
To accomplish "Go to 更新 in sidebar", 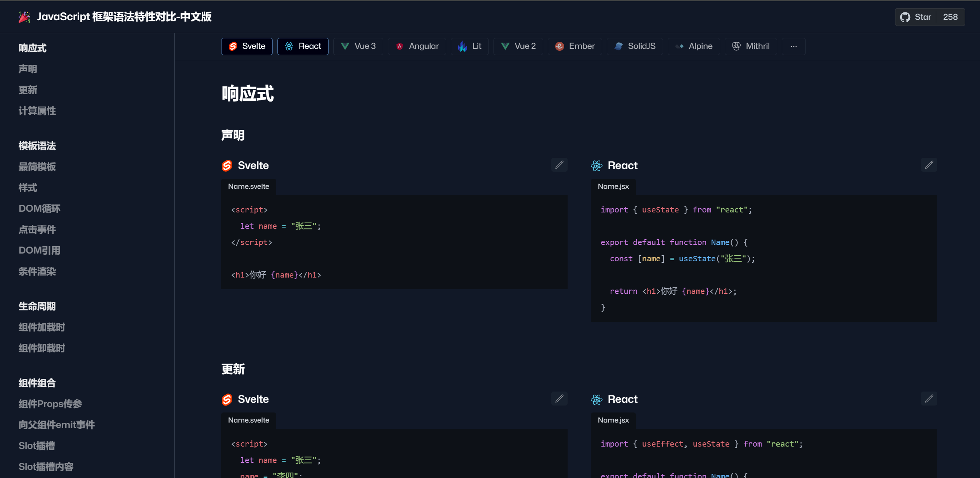I will click(28, 90).
